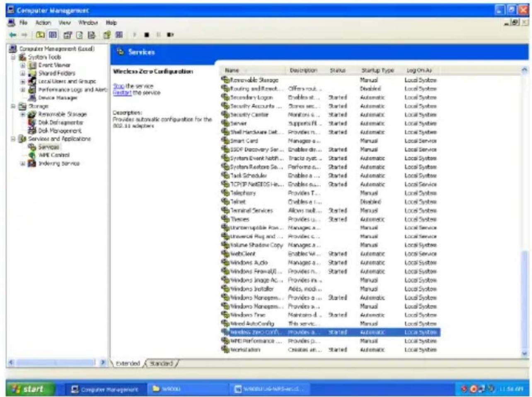Image resolution: width=532 pixels, height=397 pixels.
Task: Open Device Manager in the tree
Action: tap(58, 98)
